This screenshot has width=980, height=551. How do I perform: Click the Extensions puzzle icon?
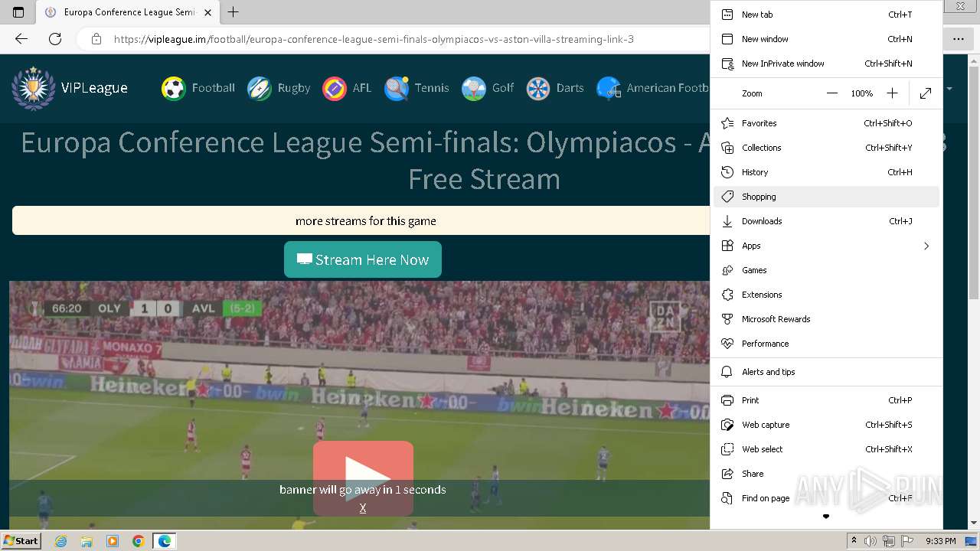(x=727, y=295)
